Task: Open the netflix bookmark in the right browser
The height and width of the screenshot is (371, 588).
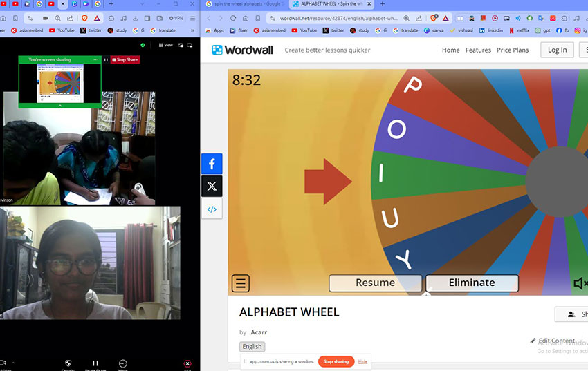Action: click(x=519, y=30)
